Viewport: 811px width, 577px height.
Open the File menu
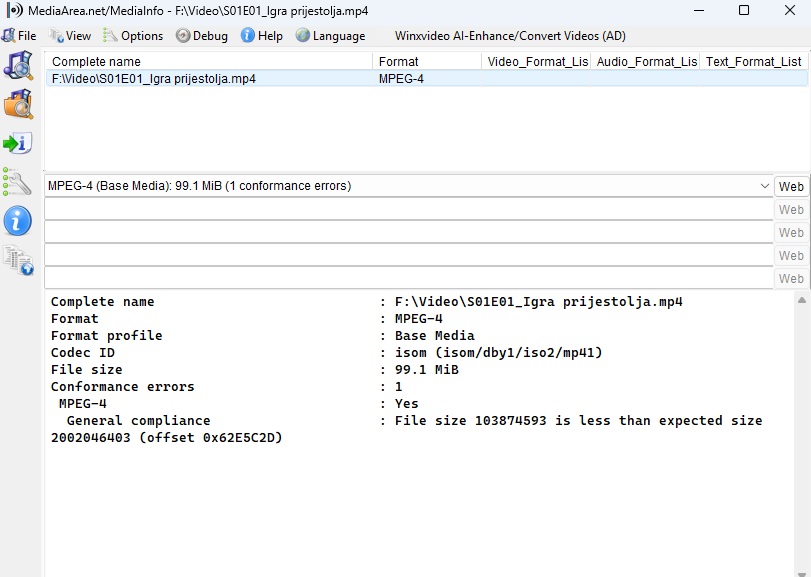pyautogui.click(x=19, y=35)
